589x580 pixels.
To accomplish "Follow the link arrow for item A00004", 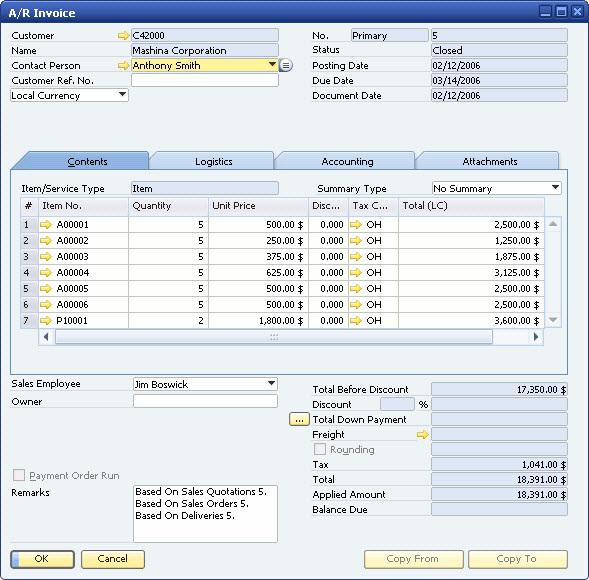I will [x=46, y=273].
